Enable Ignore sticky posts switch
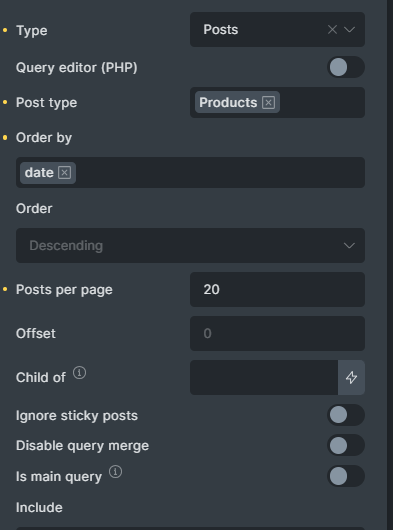This screenshot has width=393, height=530. pos(346,415)
